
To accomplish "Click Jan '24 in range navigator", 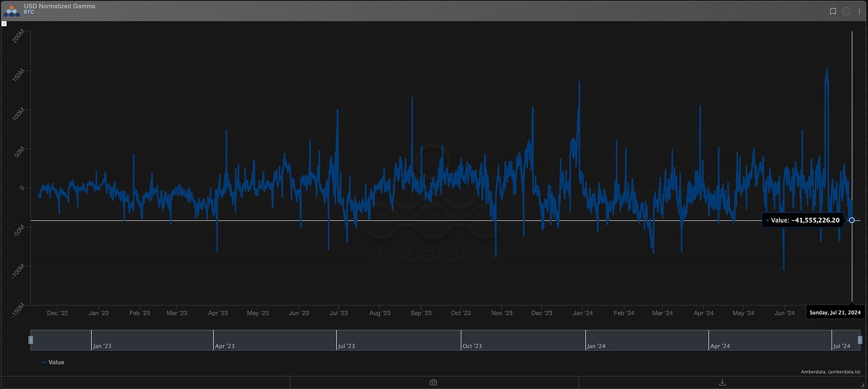I will pos(596,346).
